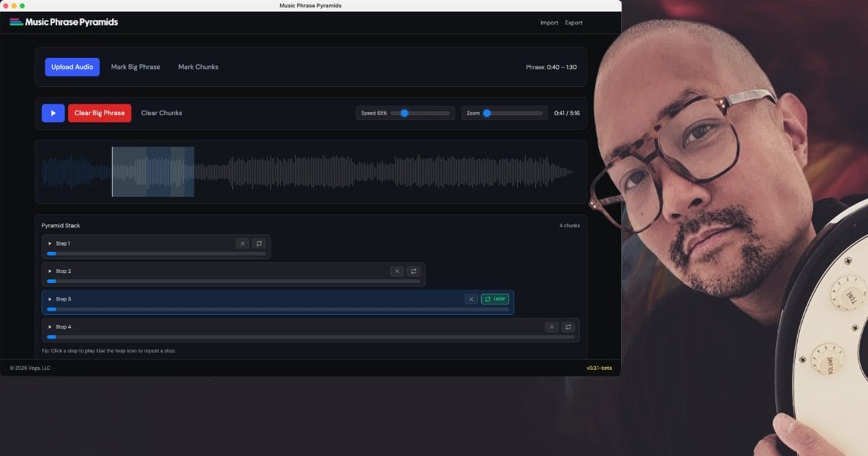Image resolution: width=868 pixels, height=456 pixels.
Task: Adjust the Speed slider handle
Action: 404,113
